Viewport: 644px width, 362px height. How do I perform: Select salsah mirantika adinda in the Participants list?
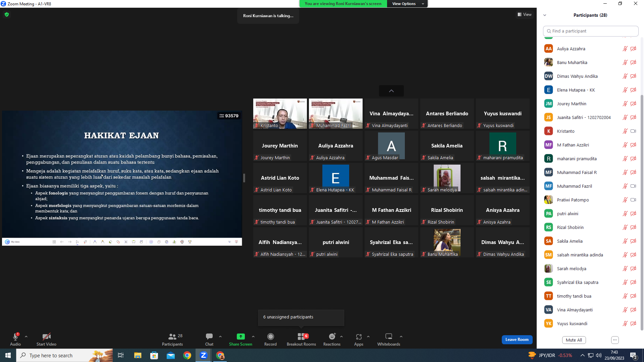click(x=590, y=255)
